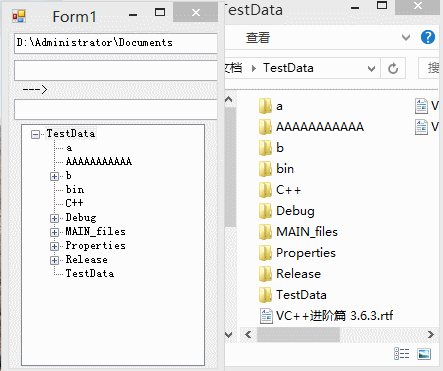Screen dimensions: 443x371
Task: Open Explorer help question mark icon
Action: point(428,37)
